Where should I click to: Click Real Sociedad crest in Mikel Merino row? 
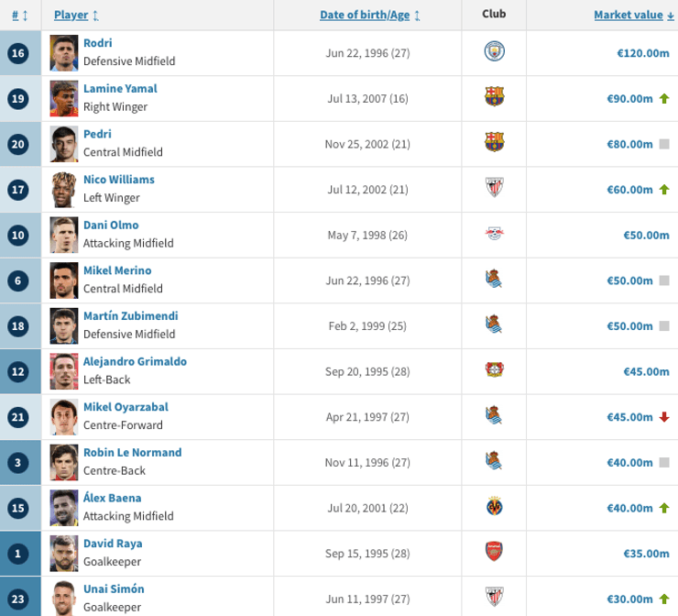pyautogui.click(x=494, y=280)
